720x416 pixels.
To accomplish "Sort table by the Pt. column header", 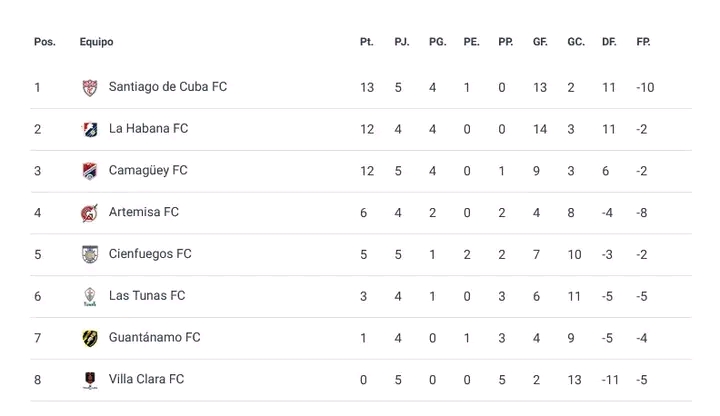I will pos(366,42).
